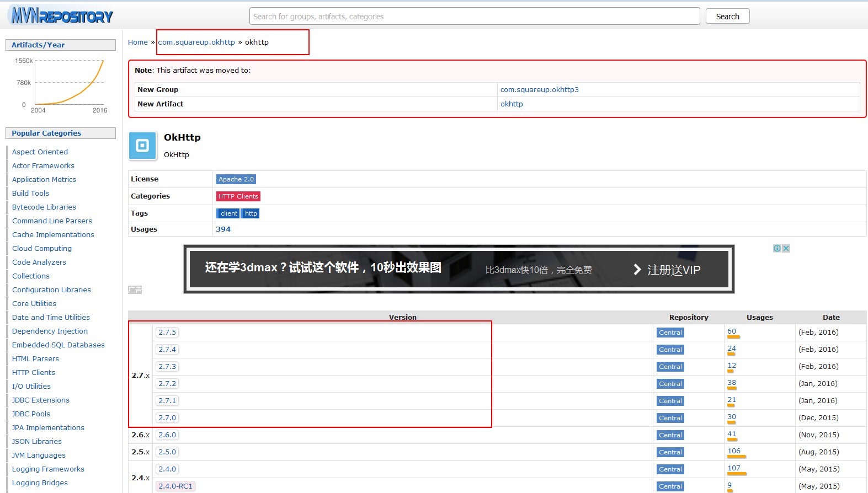Open the ad info icon
This screenshot has width=868, height=493.
[777, 248]
